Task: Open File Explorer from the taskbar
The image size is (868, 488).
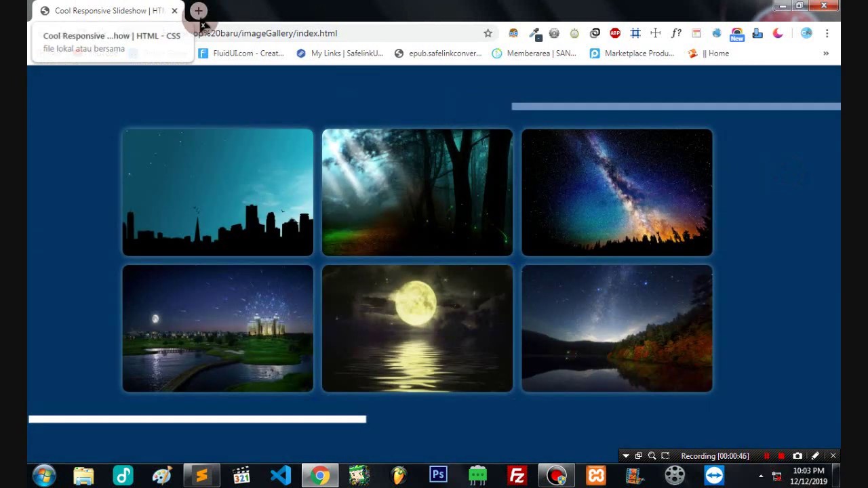Action: coord(83,476)
